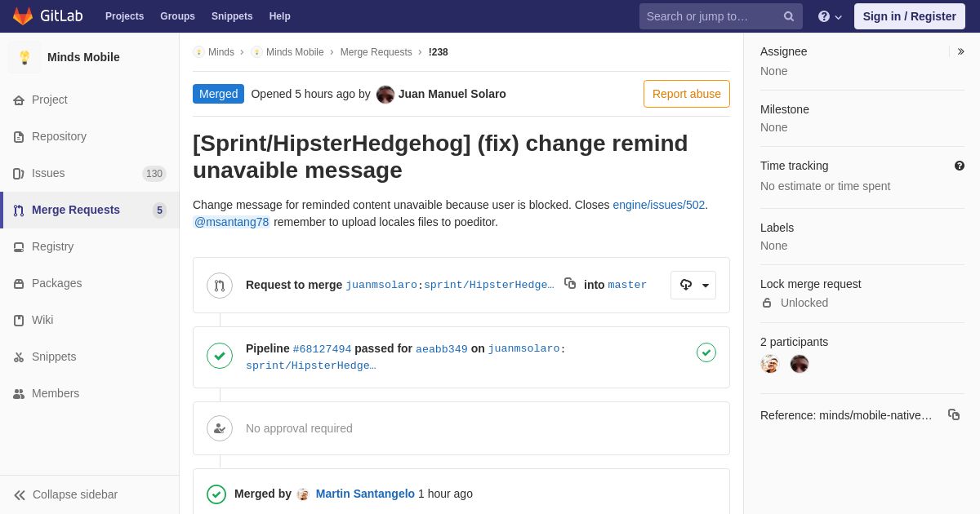
Task: Open the Juan Manuel Solaro author link
Action: 452,94
